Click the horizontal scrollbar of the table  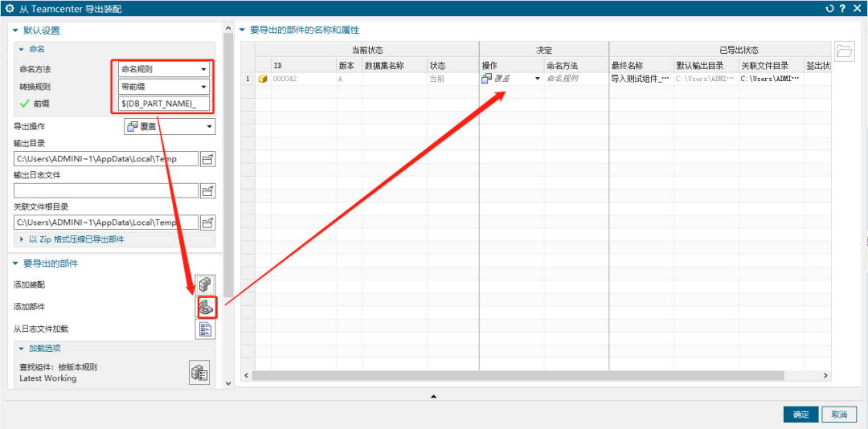pyautogui.click(x=518, y=375)
